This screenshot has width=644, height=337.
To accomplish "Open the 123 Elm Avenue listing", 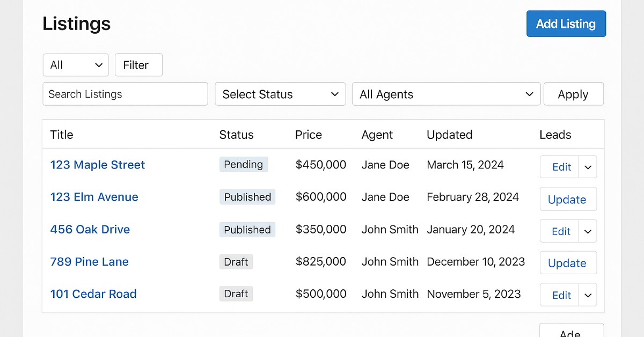I will pos(94,197).
